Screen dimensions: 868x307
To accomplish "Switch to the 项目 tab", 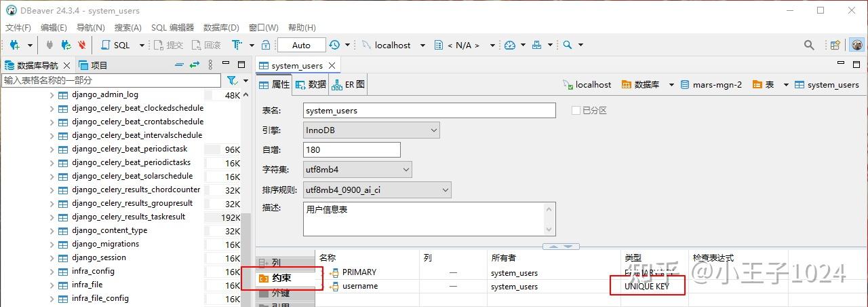I will [x=94, y=65].
